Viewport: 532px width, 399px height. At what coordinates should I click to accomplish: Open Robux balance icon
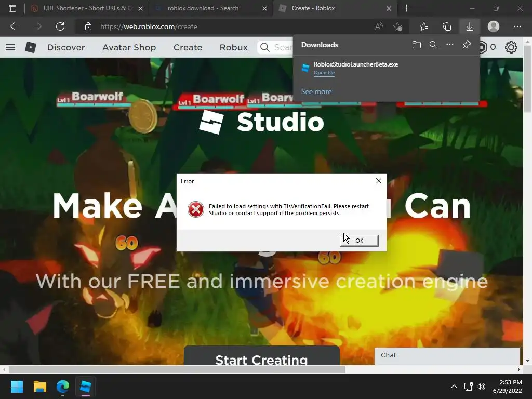pos(483,47)
